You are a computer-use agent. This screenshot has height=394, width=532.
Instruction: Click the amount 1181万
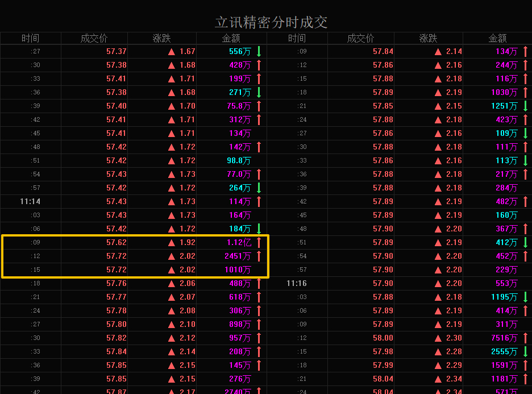point(504,379)
